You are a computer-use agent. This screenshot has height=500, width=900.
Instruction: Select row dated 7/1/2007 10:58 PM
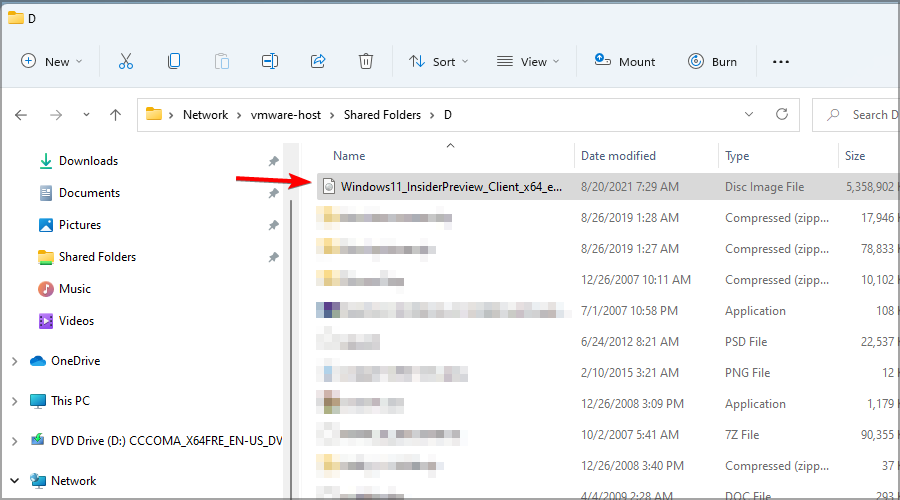[x=608, y=311]
